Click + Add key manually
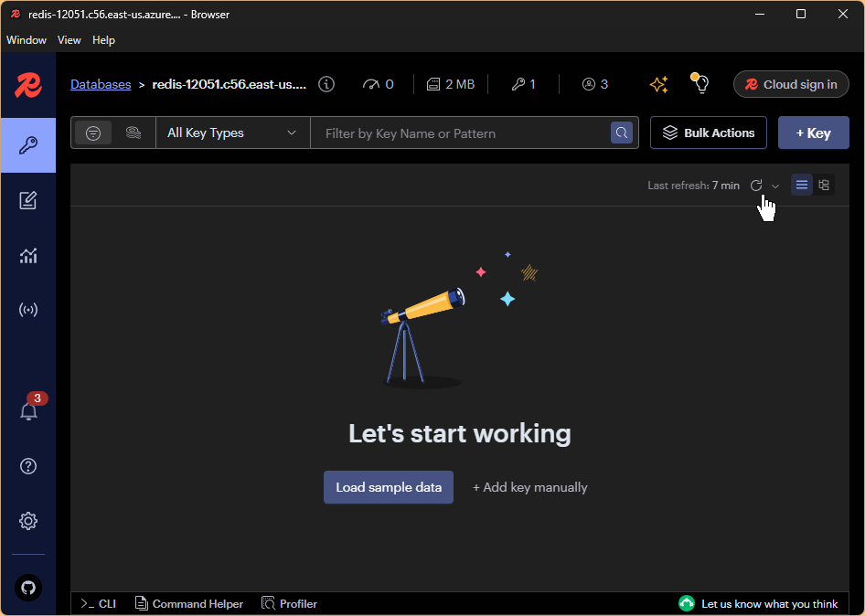 point(530,487)
